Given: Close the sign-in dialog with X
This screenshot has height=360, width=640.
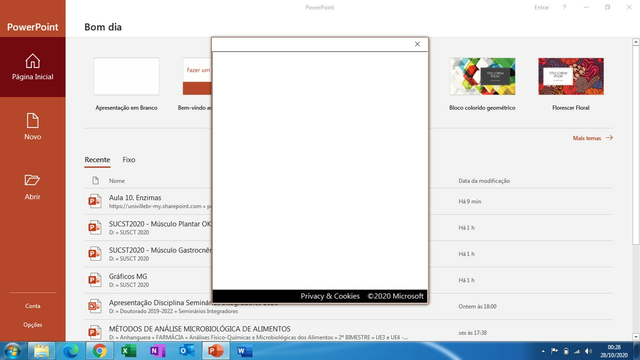Looking at the screenshot, I should tap(417, 44).
